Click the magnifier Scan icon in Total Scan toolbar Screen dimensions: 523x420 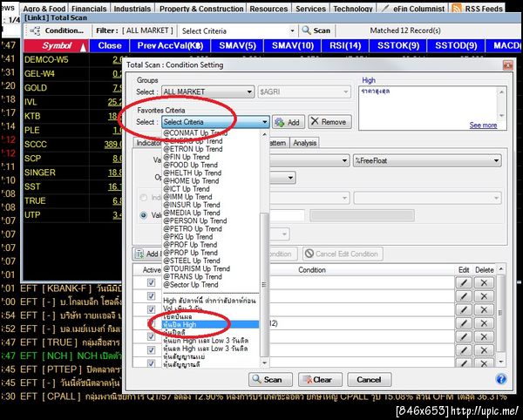306,30
